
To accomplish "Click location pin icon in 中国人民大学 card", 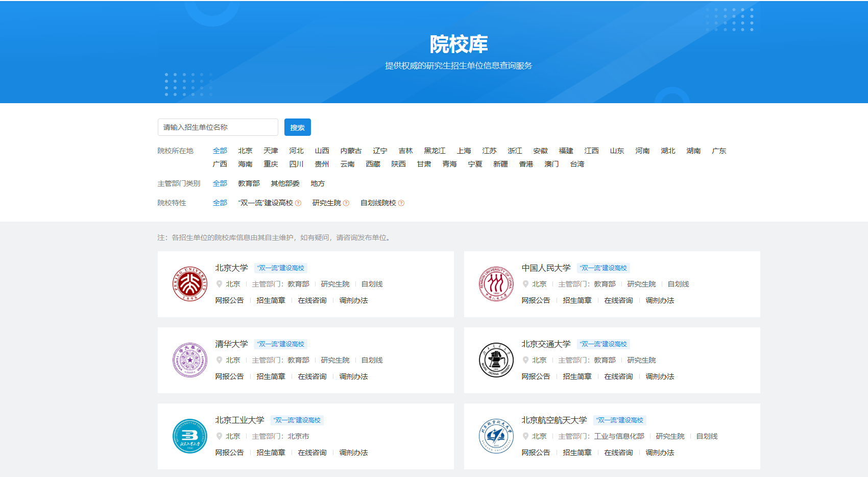I will pyautogui.click(x=525, y=284).
